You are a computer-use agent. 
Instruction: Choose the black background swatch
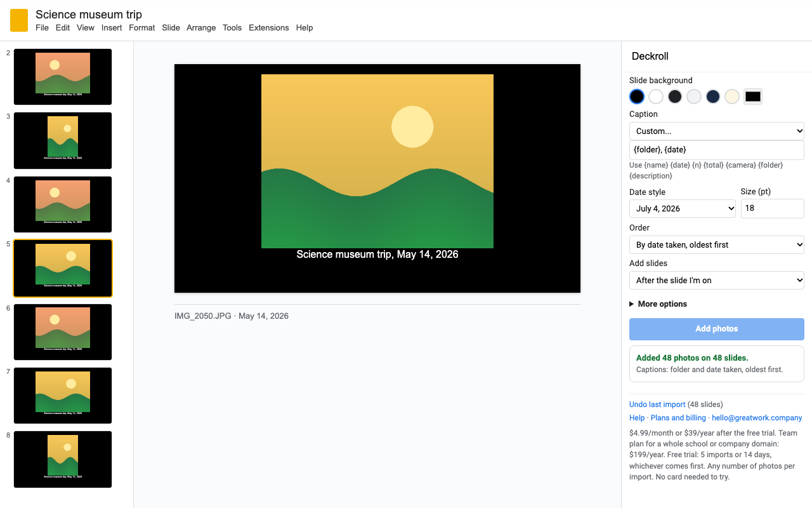pyautogui.click(x=637, y=97)
